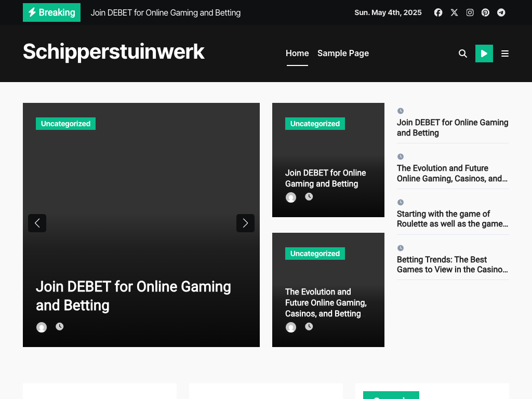Click the green play video button
Screen dimensions: 532x399
point(484,54)
